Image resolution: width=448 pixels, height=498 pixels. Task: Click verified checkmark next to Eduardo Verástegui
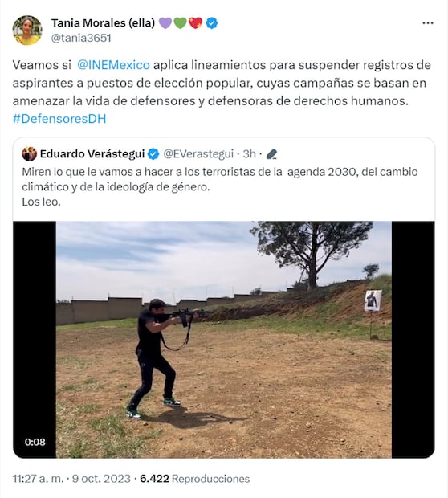(x=153, y=154)
